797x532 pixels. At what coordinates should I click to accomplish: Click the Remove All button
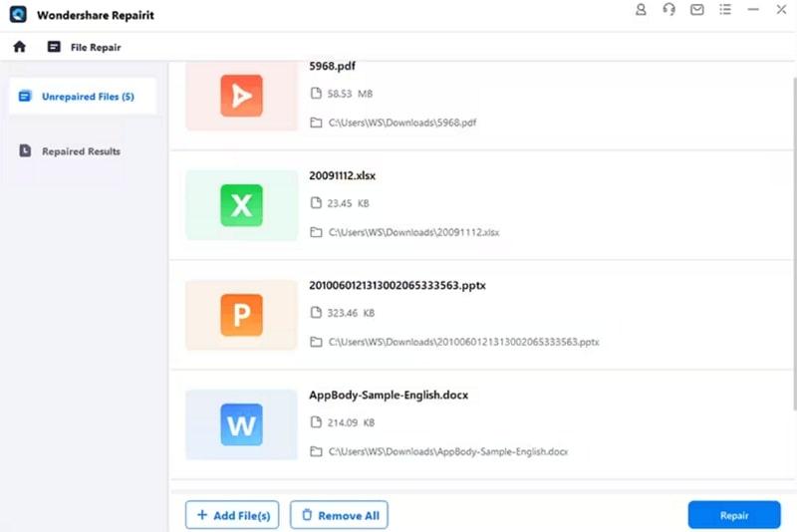coord(339,515)
